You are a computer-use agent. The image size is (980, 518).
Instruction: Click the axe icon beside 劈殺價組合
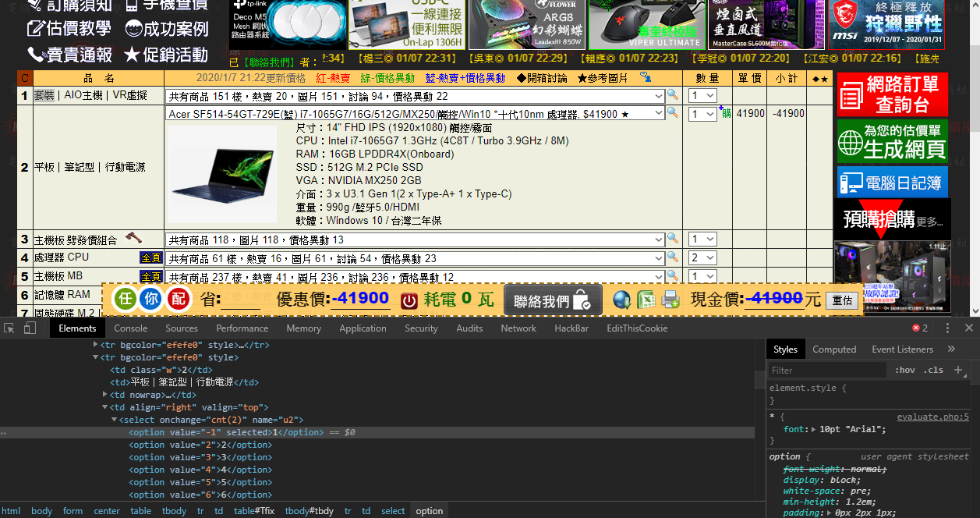(133, 237)
